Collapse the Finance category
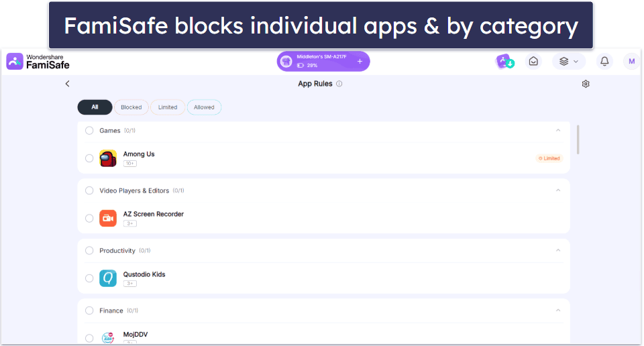 tap(558, 310)
